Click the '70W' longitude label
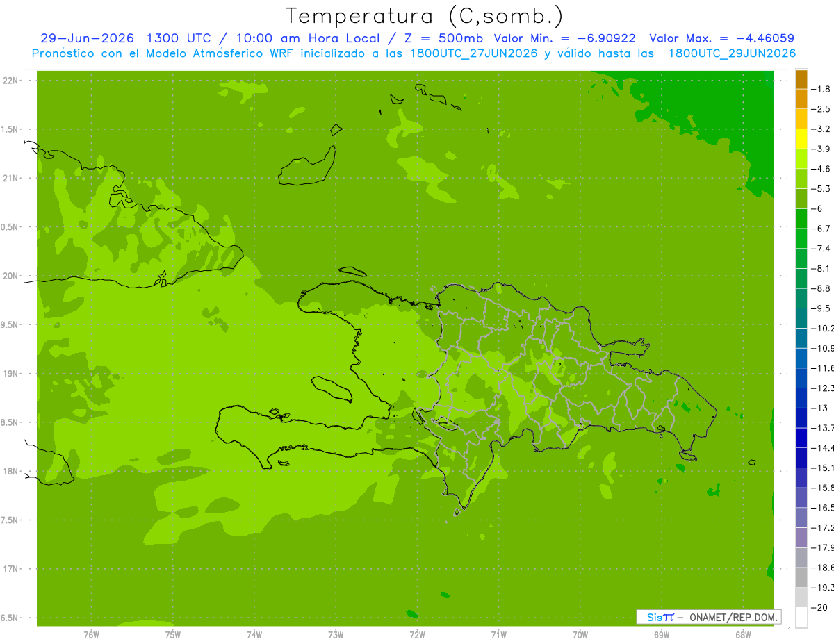Viewport: 834px width, 644px height. click(x=580, y=635)
